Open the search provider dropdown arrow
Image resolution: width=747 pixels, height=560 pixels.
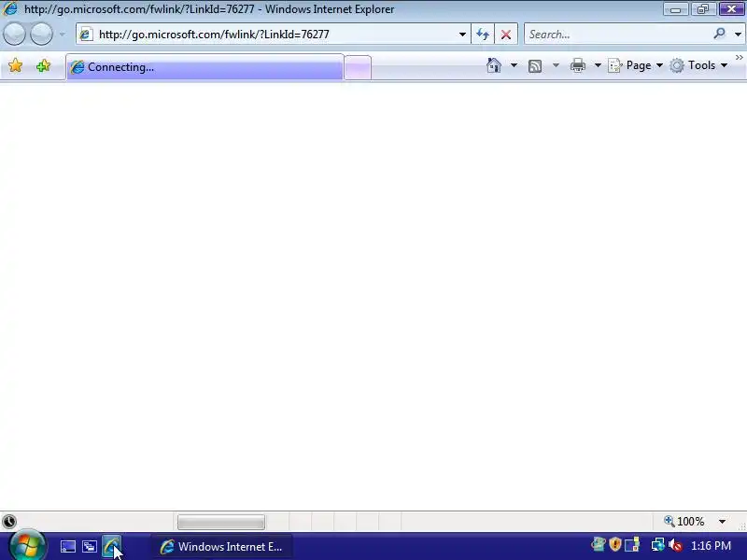click(738, 35)
